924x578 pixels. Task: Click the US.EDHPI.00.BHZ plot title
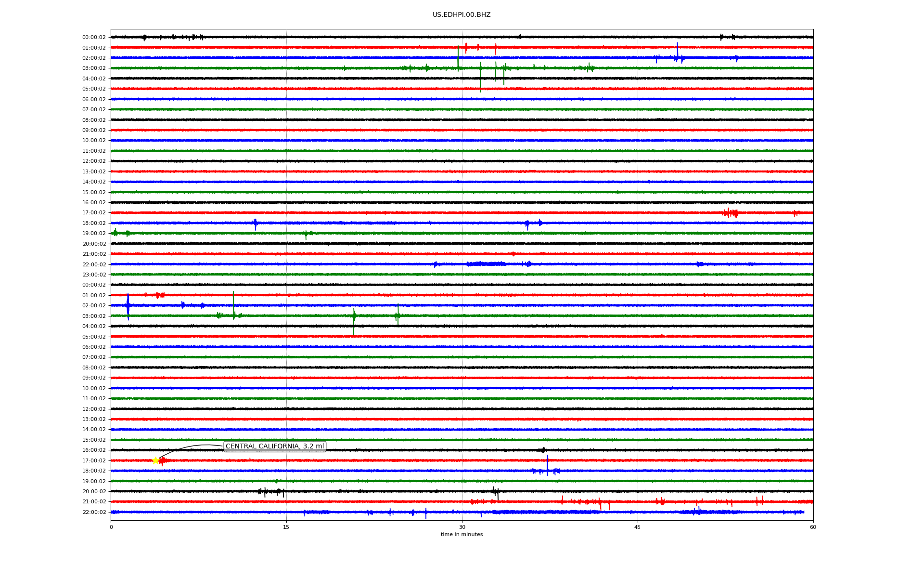(461, 15)
